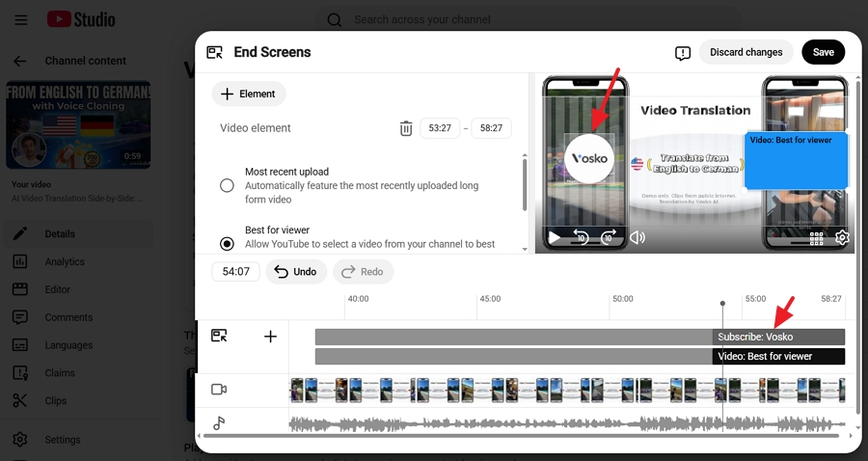This screenshot has width=868, height=461.
Task: Click the current time field 54:07
Action: pyautogui.click(x=236, y=272)
